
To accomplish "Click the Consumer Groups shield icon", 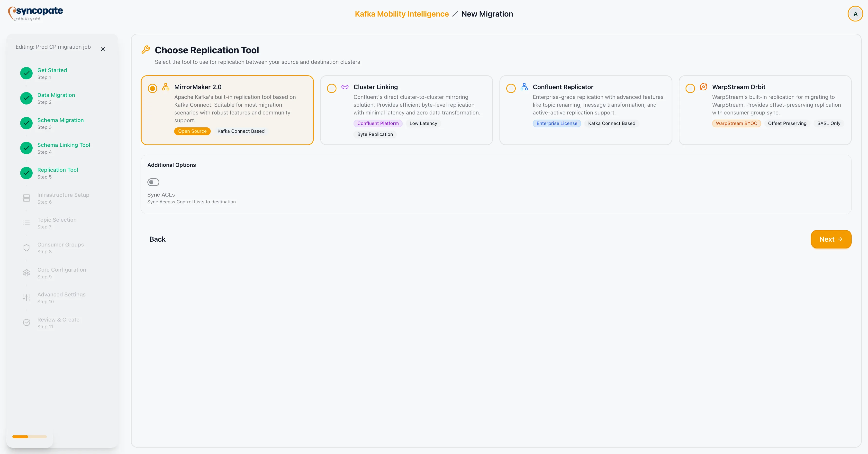I will click(x=26, y=248).
